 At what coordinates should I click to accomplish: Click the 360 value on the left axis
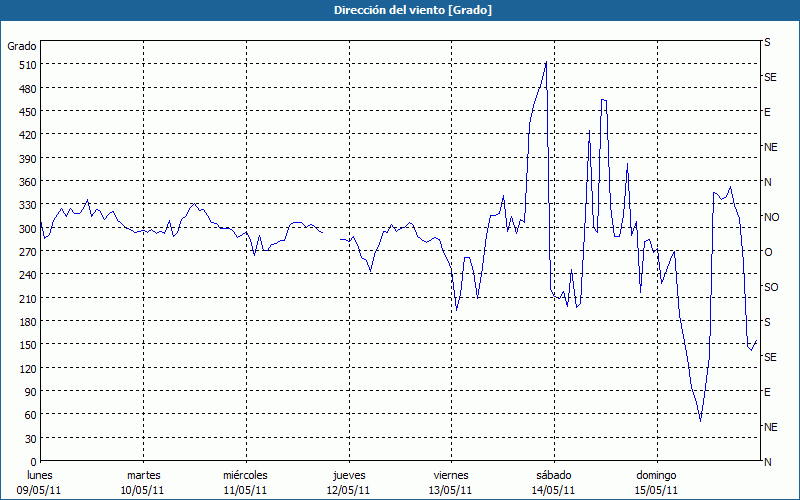tap(28, 182)
